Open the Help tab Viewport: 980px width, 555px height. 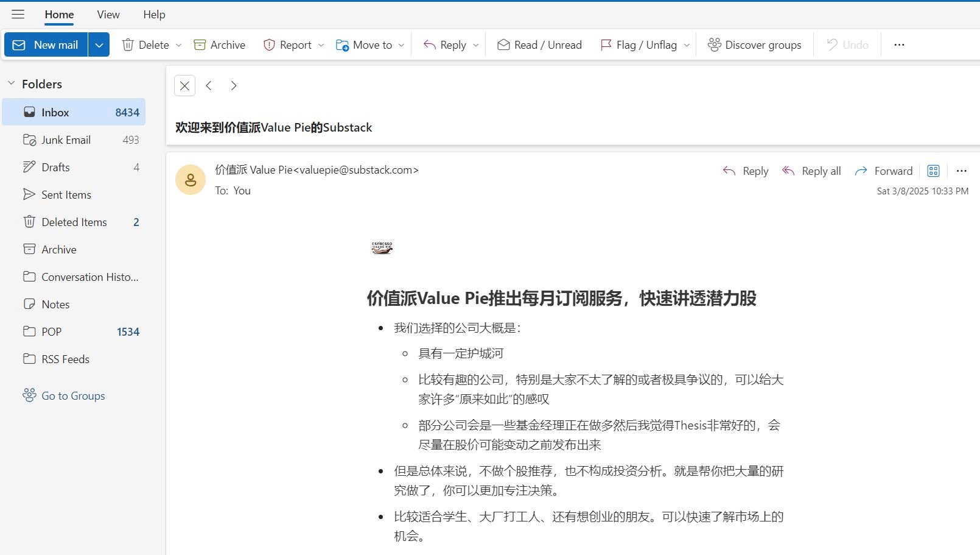coord(154,15)
